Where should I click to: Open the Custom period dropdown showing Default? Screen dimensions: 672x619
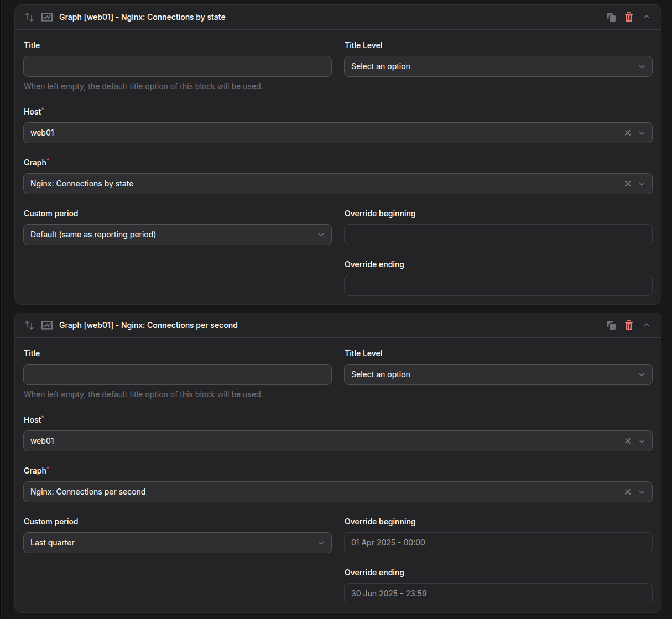(x=178, y=235)
